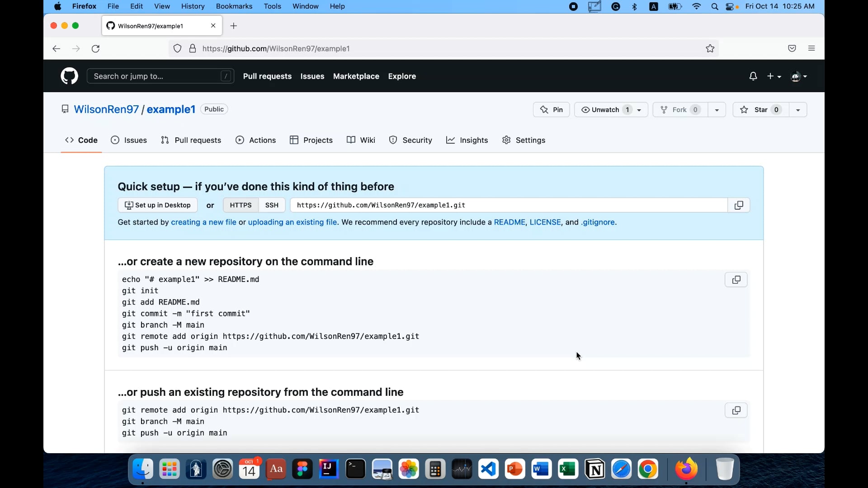868x488 pixels.
Task: Copy the command line setup snippet
Action: coord(736,280)
